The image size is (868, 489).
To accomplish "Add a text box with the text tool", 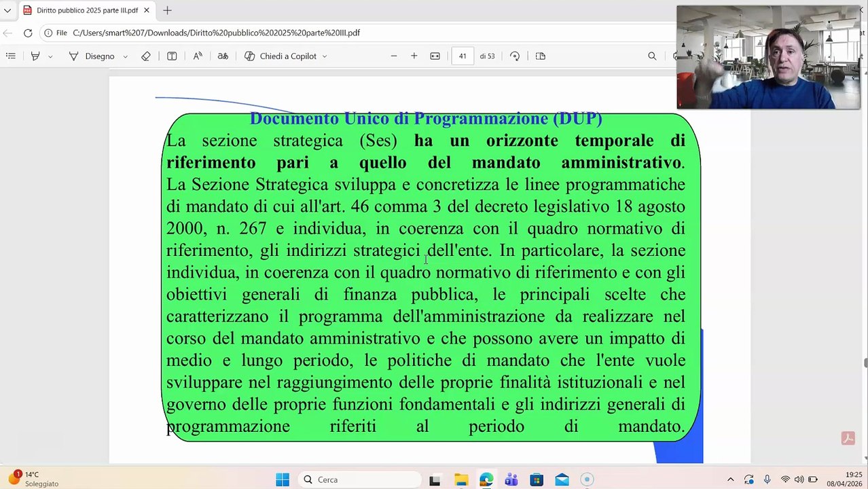I will point(172,56).
